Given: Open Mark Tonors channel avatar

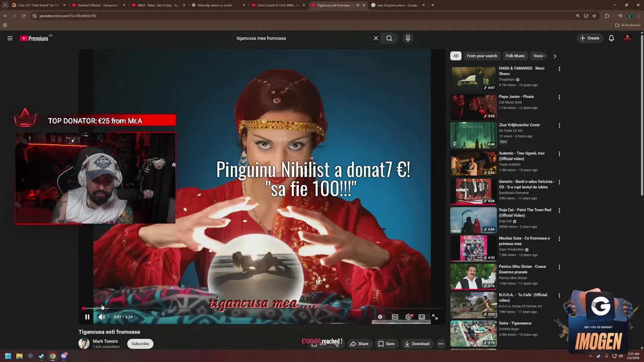Looking at the screenshot, I should coord(84,344).
